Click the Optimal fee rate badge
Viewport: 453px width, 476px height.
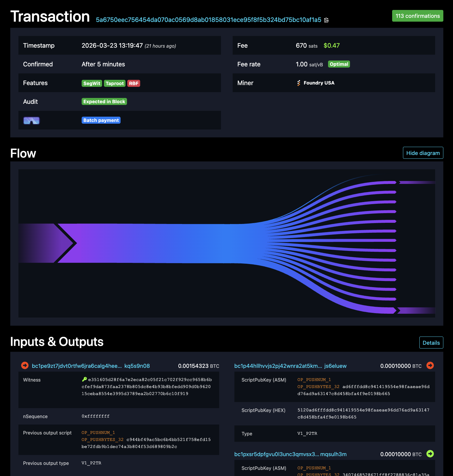pyautogui.click(x=339, y=64)
